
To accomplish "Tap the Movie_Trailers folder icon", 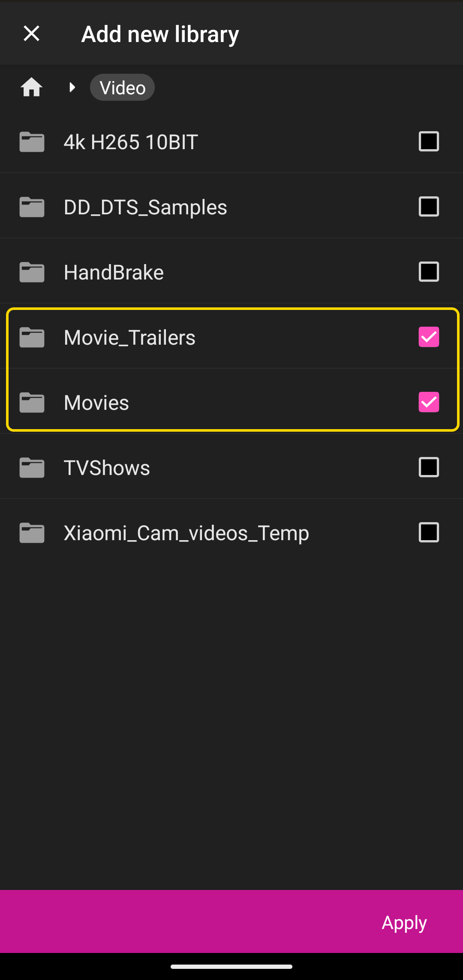I will 32,337.
